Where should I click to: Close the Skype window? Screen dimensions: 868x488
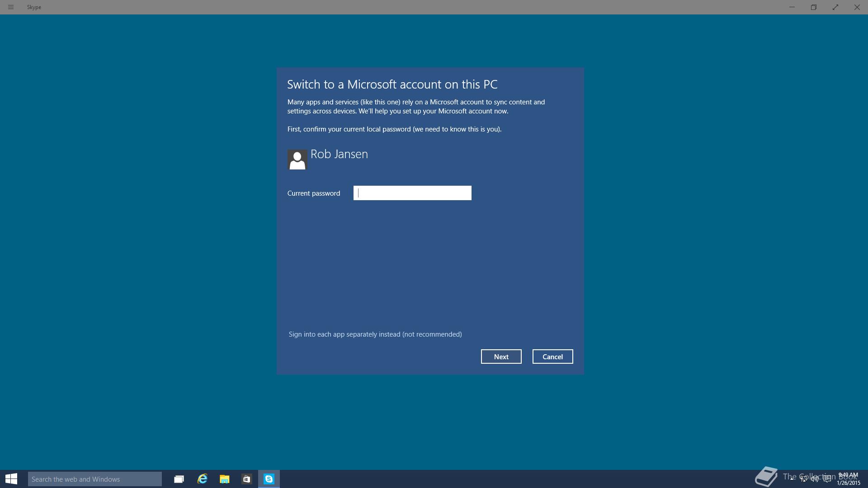pyautogui.click(x=857, y=7)
